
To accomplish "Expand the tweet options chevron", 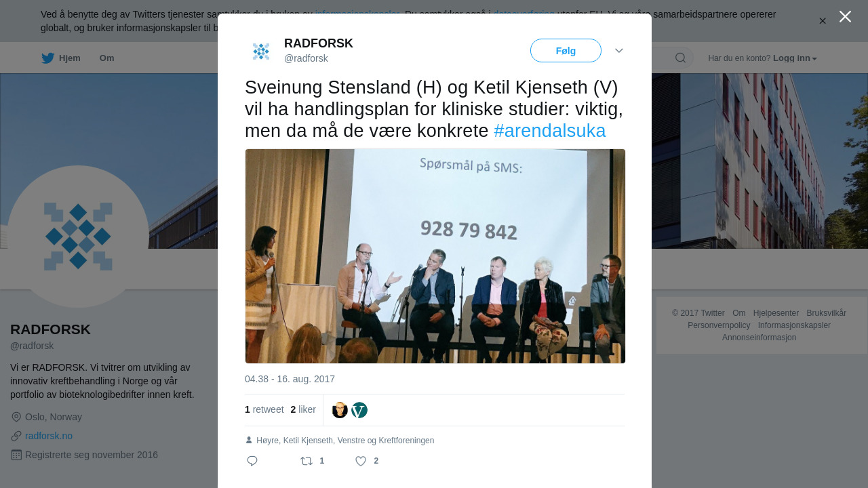I will (619, 51).
